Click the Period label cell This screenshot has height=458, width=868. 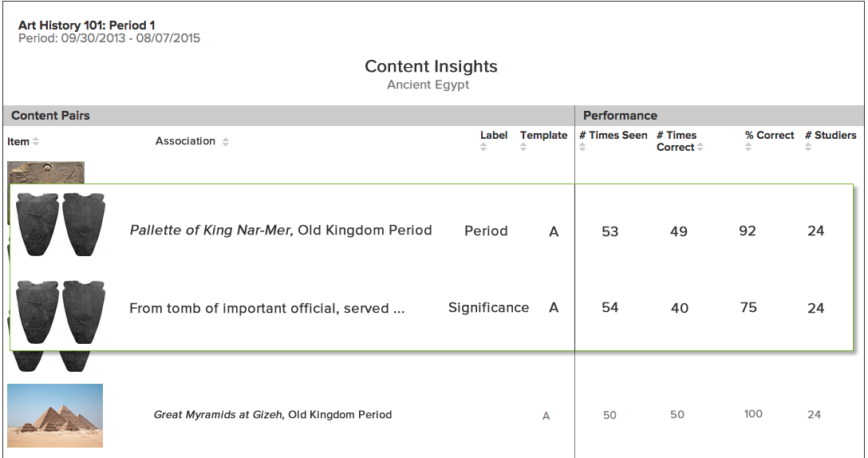[x=486, y=231]
